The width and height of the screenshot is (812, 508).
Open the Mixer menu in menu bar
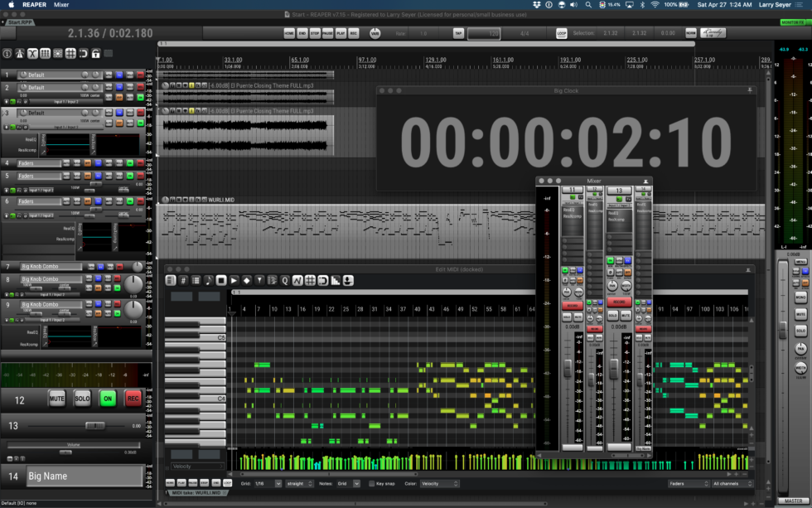[61, 5]
